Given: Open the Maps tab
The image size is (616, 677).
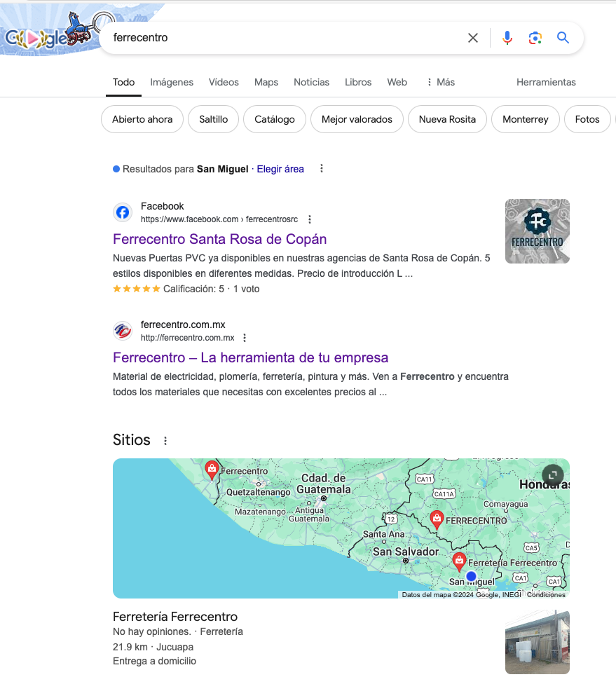Looking at the screenshot, I should point(266,82).
